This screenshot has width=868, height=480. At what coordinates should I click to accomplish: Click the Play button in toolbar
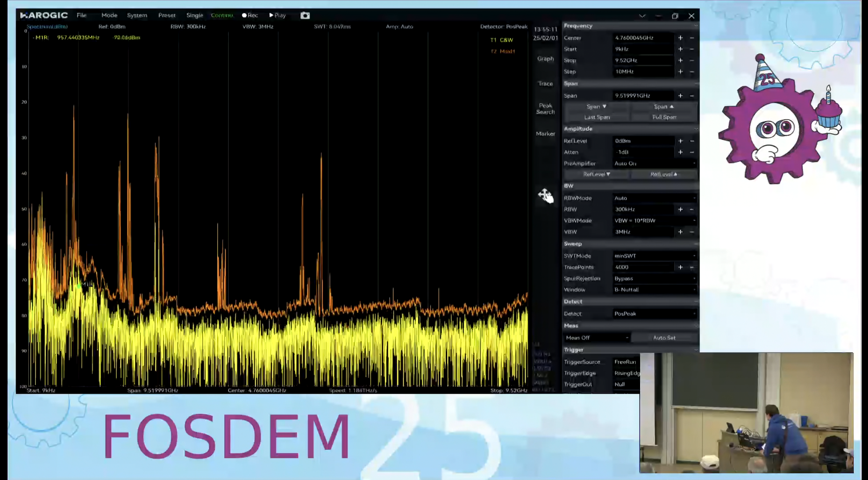tap(277, 15)
